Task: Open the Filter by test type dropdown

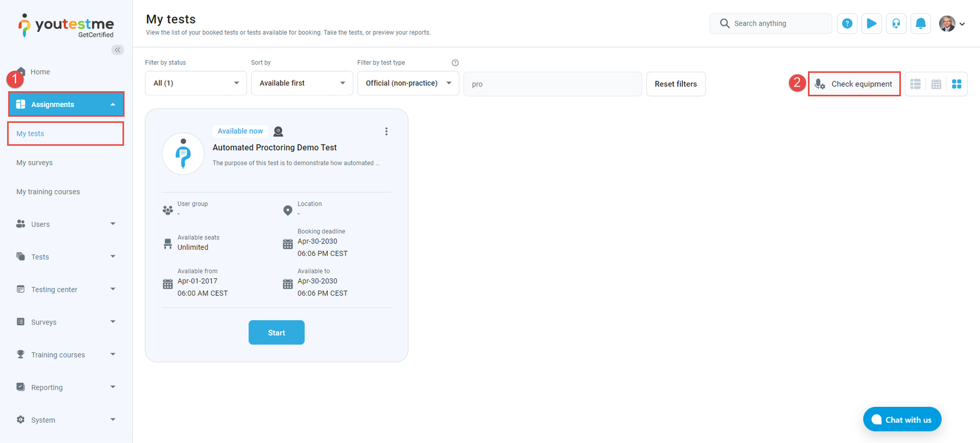Action: [x=408, y=83]
